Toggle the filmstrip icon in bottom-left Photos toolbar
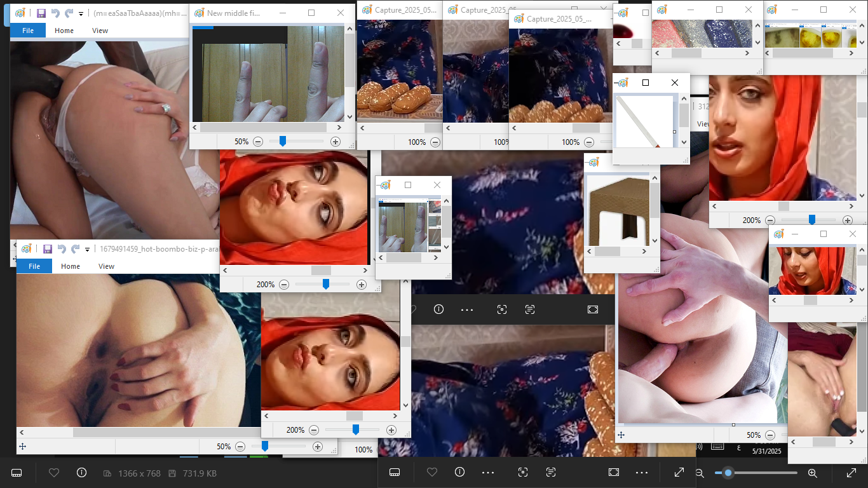Image resolution: width=868 pixels, height=488 pixels. (17, 473)
